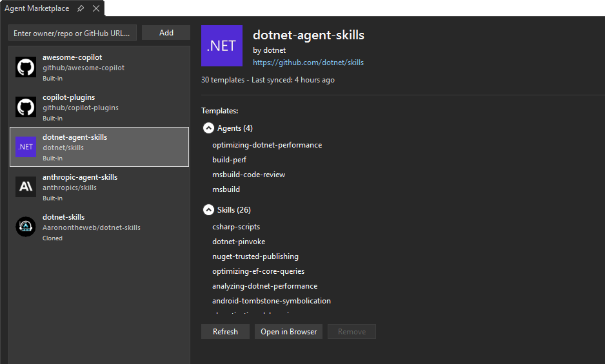Image resolution: width=605 pixels, height=364 pixels.
Task: Select build-perf agent template
Action: pos(229,160)
